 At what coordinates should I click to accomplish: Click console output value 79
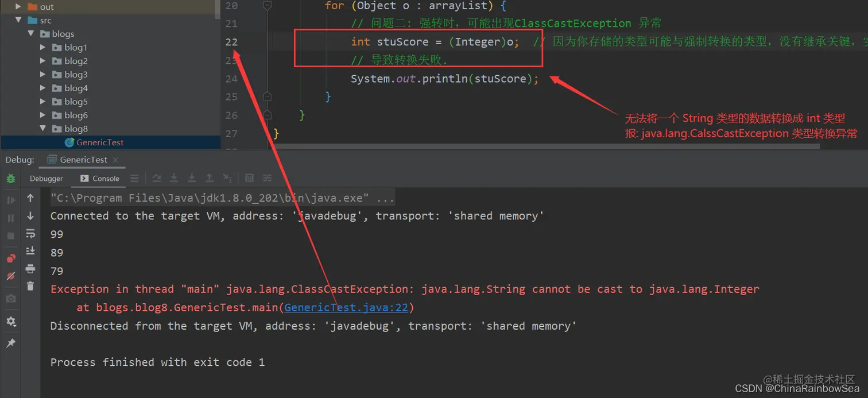click(x=57, y=271)
